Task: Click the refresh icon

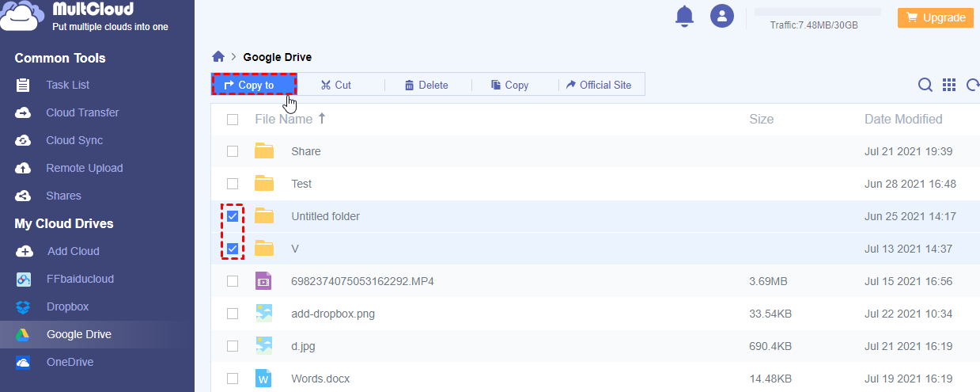Action: pyautogui.click(x=974, y=85)
